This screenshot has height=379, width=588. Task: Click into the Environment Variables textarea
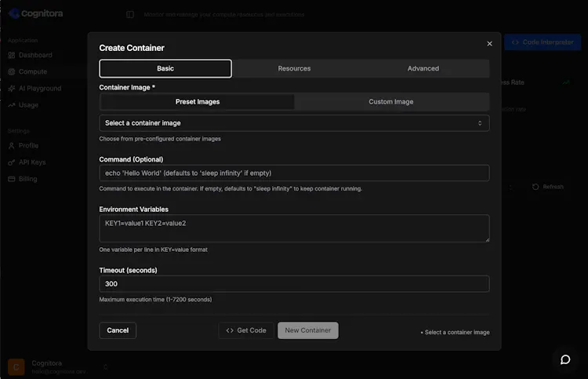(294, 228)
